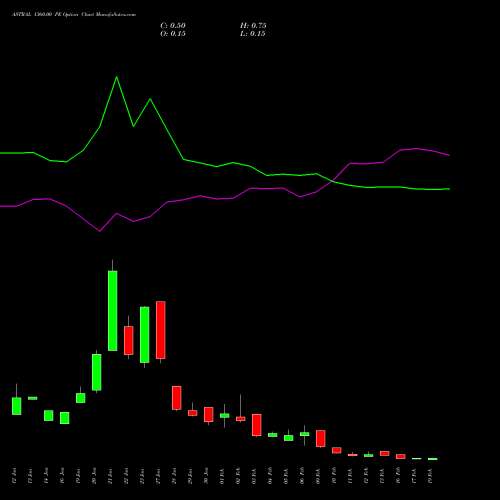Click the 14 Jan date label
Viewport: 500px width, 500px height.
click(46, 476)
